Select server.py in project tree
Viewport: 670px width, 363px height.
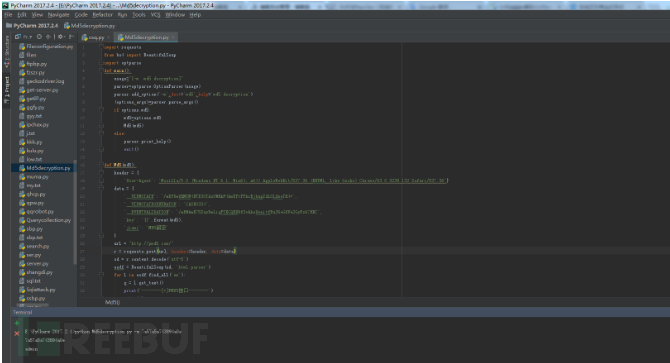[37, 263]
